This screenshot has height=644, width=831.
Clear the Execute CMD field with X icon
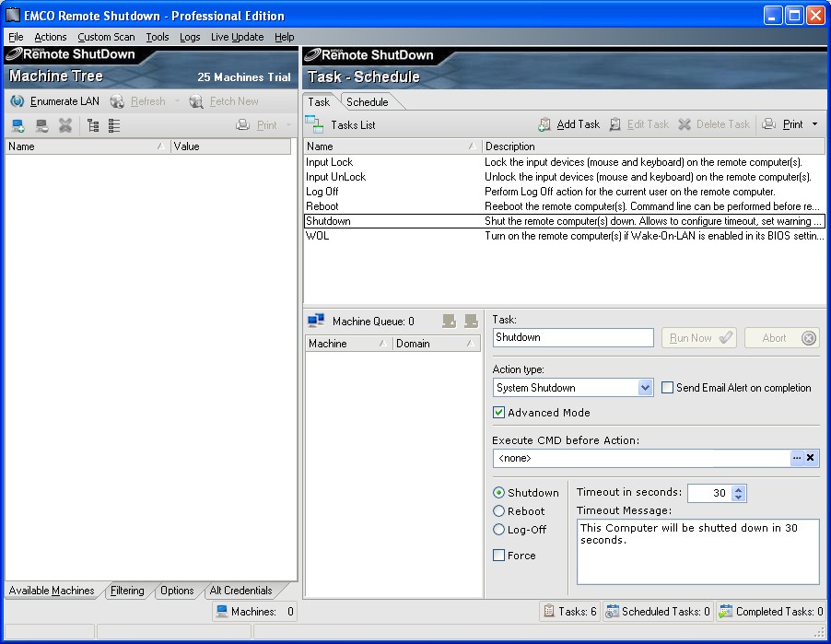(x=811, y=457)
